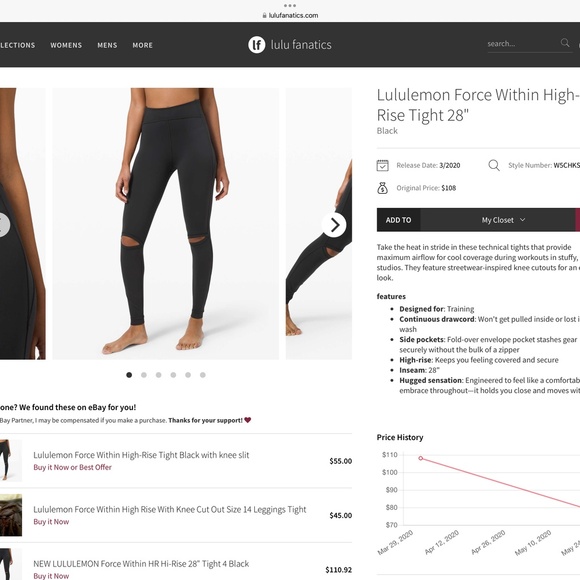Select the first carousel dot
The width and height of the screenshot is (580, 580).
129,375
